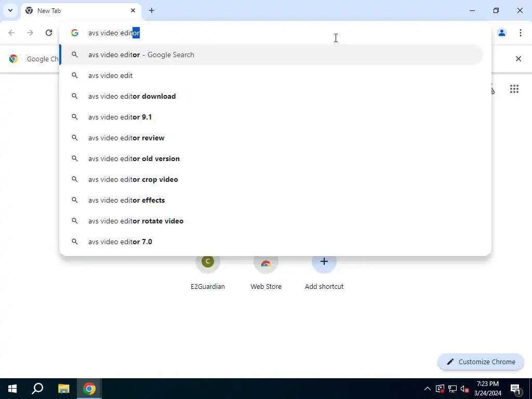Click search icon beside 'effects' suggestion
532x399 pixels.
(x=75, y=200)
